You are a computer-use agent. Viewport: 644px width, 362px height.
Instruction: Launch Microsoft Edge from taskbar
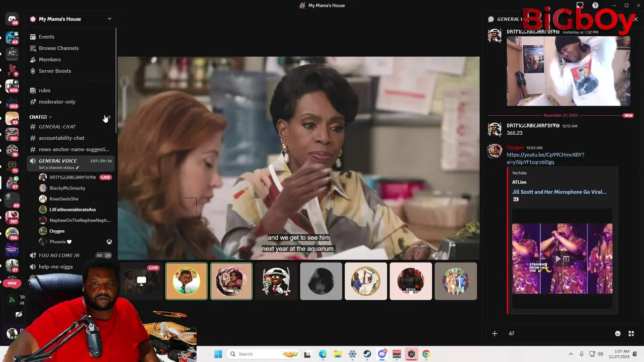pos(323,354)
